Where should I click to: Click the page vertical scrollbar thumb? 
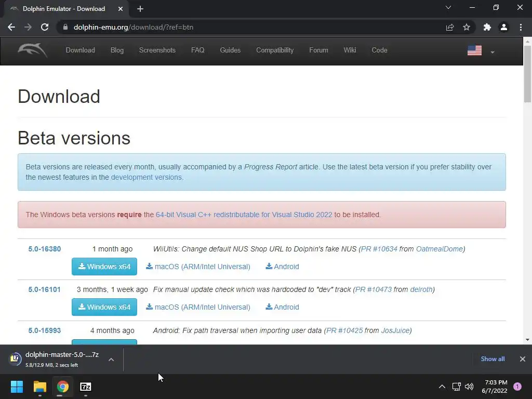pos(527,74)
